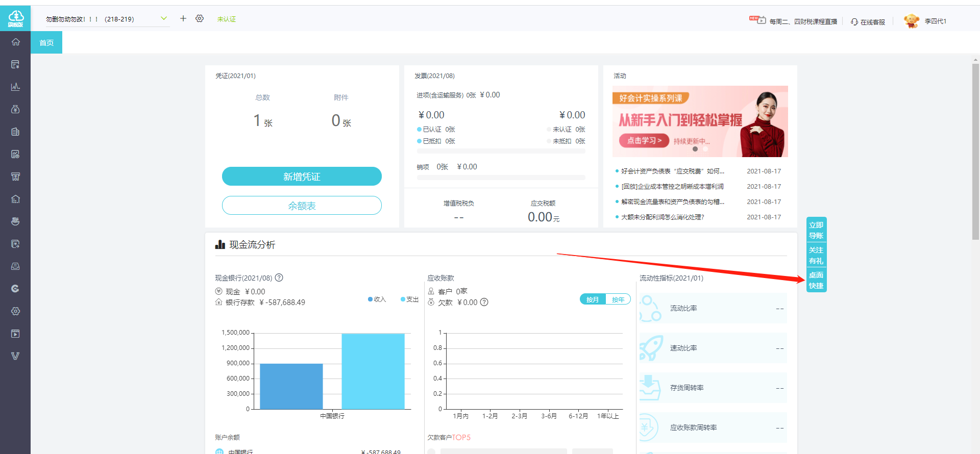Click the video clapper icon in sidebar

tap(15, 334)
